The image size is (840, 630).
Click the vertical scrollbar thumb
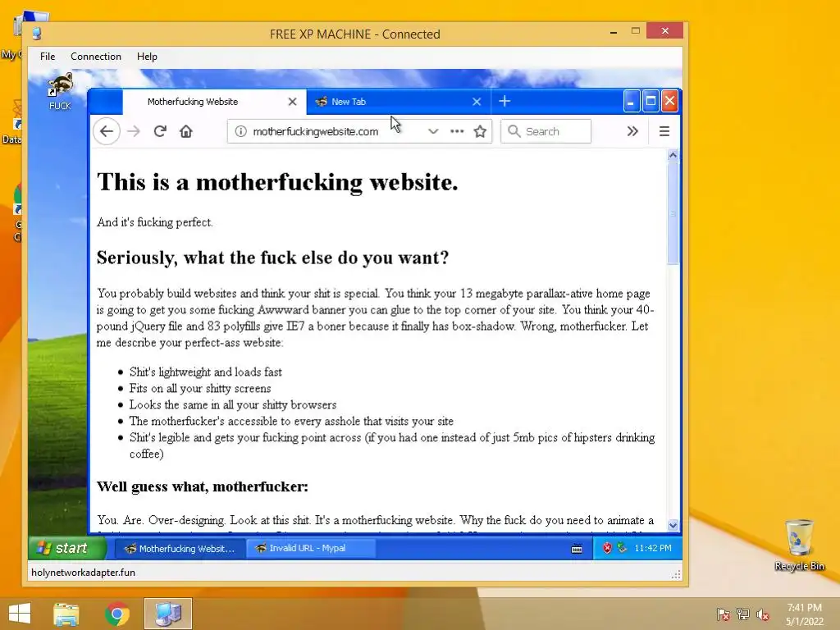coord(673,213)
